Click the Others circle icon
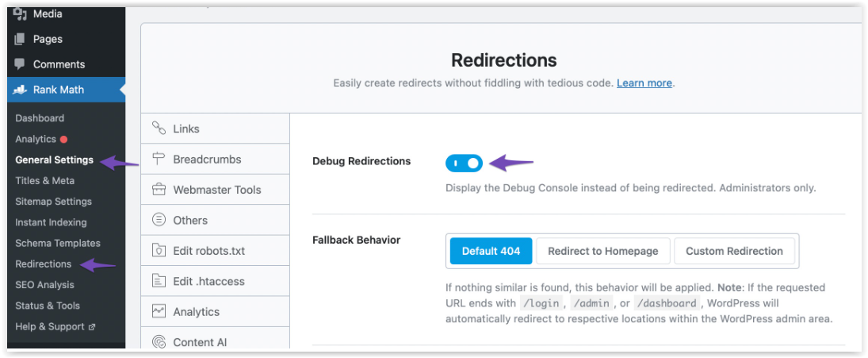Screen dimensions: 868x358 point(159,220)
